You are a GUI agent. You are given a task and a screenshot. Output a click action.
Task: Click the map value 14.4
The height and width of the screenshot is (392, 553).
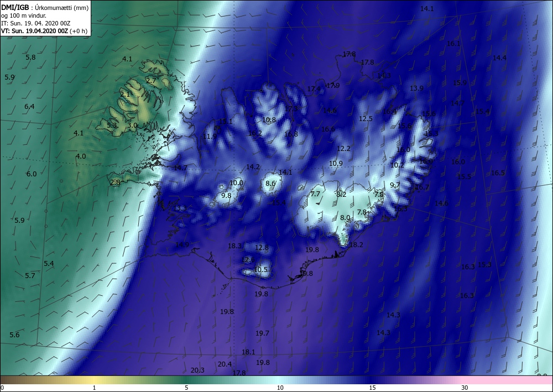499,58
